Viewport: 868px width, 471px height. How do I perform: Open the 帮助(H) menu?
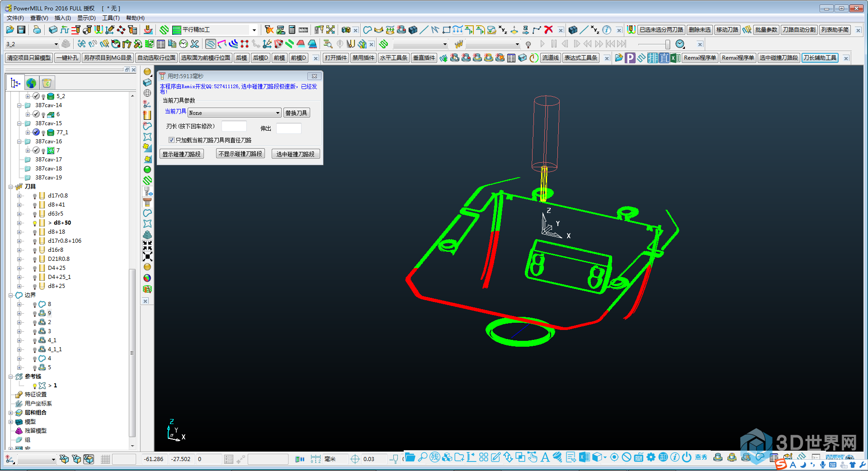click(x=135, y=18)
